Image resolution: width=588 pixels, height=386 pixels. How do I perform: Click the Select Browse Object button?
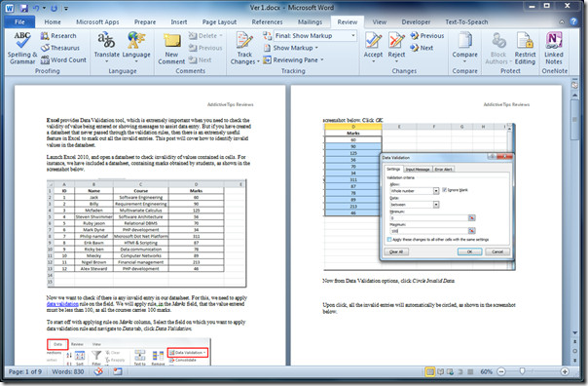coord(574,351)
